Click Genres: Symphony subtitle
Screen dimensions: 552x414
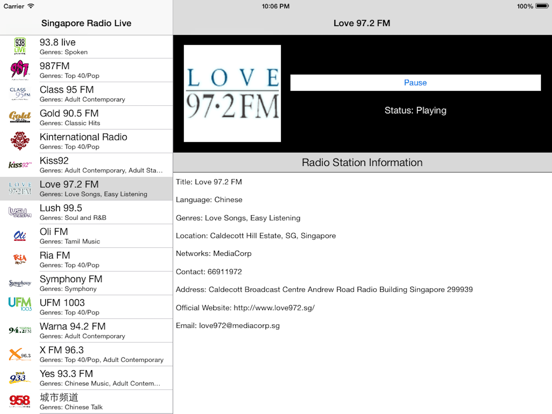pyautogui.click(x=68, y=289)
